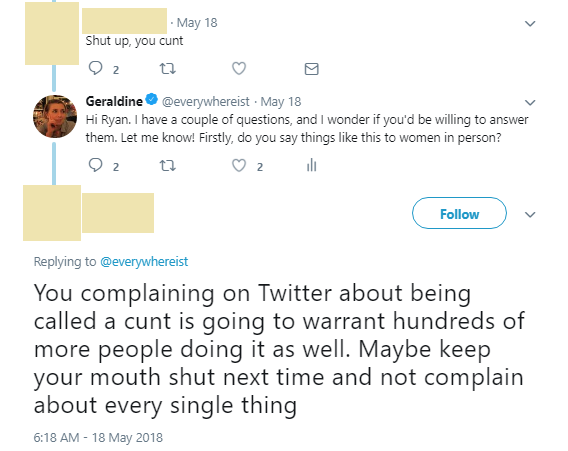Click May 18 date on first tweet

coord(197,23)
